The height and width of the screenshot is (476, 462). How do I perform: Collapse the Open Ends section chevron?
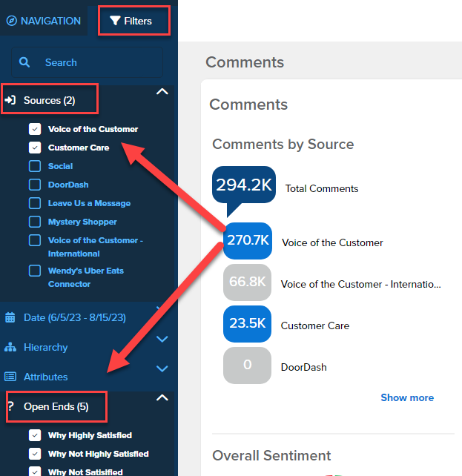point(163,399)
